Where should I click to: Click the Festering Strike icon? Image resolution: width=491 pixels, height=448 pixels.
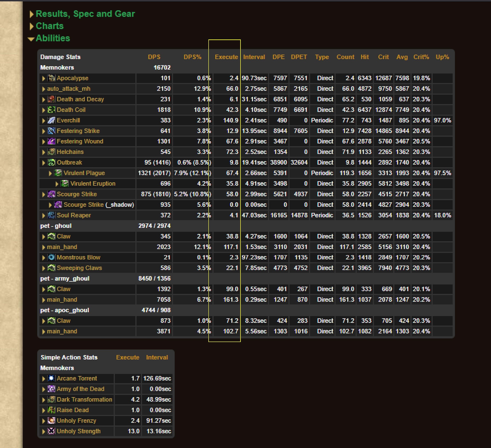[x=51, y=131]
